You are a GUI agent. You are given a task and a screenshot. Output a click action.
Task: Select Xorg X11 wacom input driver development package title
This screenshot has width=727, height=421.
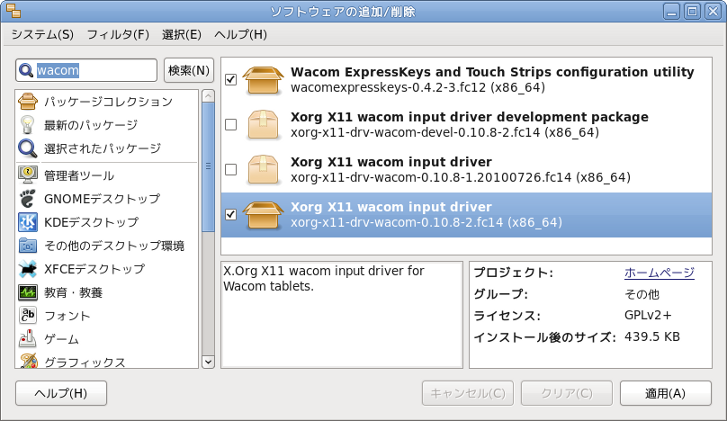coord(469,117)
